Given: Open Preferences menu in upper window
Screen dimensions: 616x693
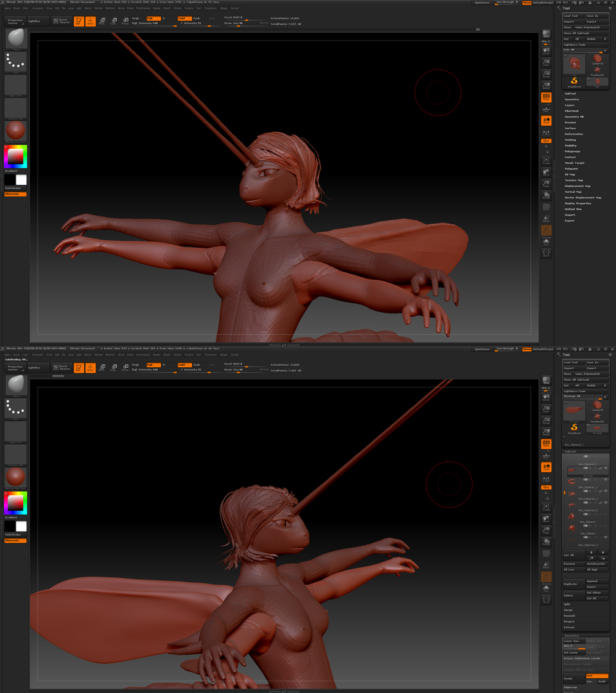Looking at the screenshot, I should coord(143,8).
